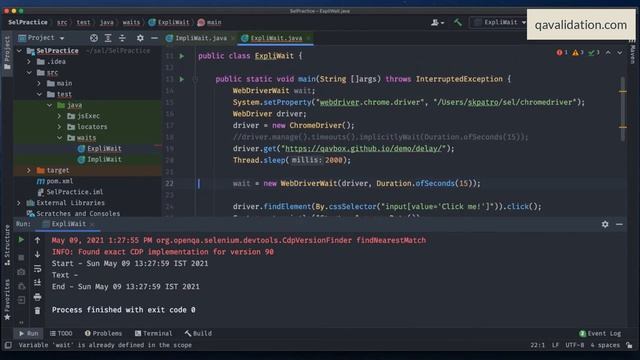Expand External Libraries node
The image size is (640, 360).
[19, 203]
